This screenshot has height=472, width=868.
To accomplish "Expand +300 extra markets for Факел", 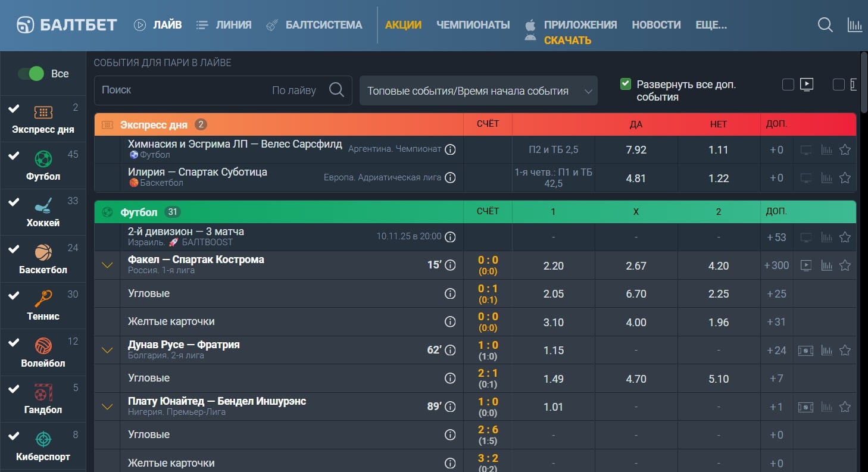I will pos(776,265).
